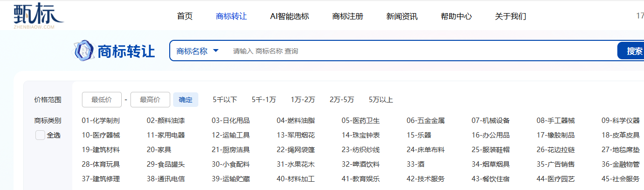
Task: Focus the 最低价 input field
Action: tap(102, 100)
